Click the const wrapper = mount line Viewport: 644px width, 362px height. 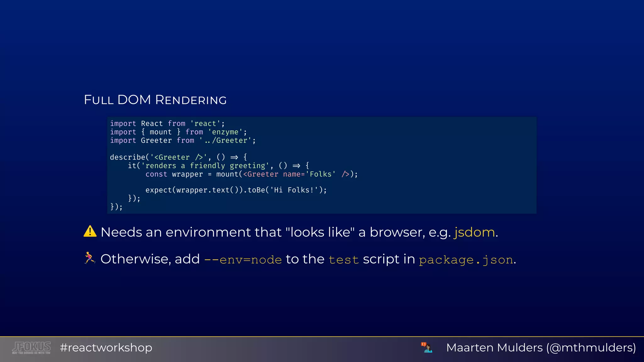click(x=252, y=174)
